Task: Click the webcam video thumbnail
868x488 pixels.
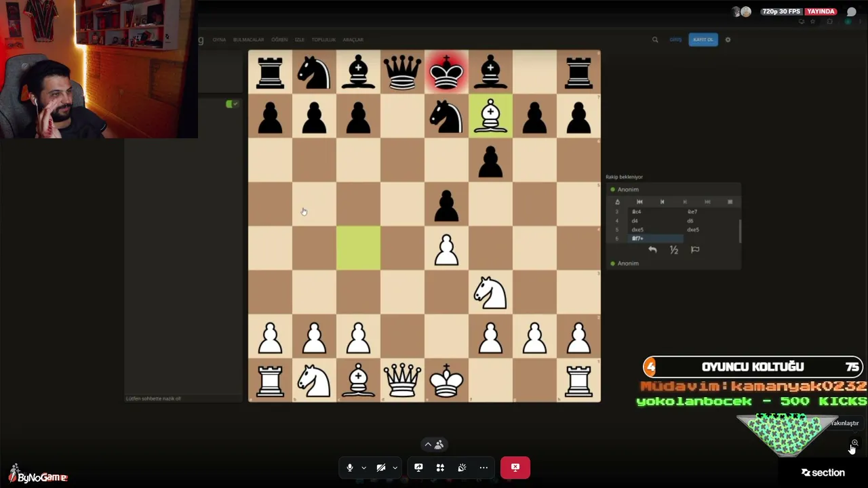Action: [x=99, y=69]
